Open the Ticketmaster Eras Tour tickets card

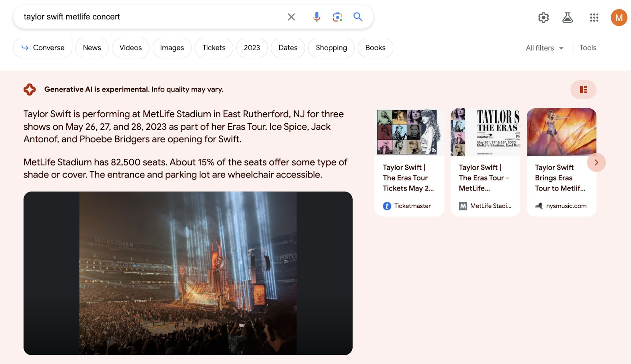coord(409,162)
